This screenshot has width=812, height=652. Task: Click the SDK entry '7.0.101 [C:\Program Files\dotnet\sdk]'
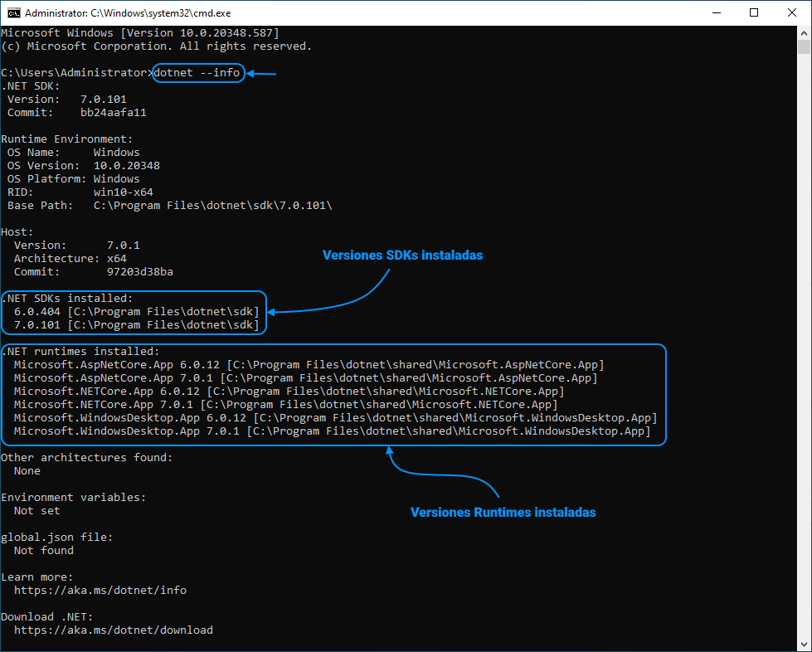pos(137,324)
